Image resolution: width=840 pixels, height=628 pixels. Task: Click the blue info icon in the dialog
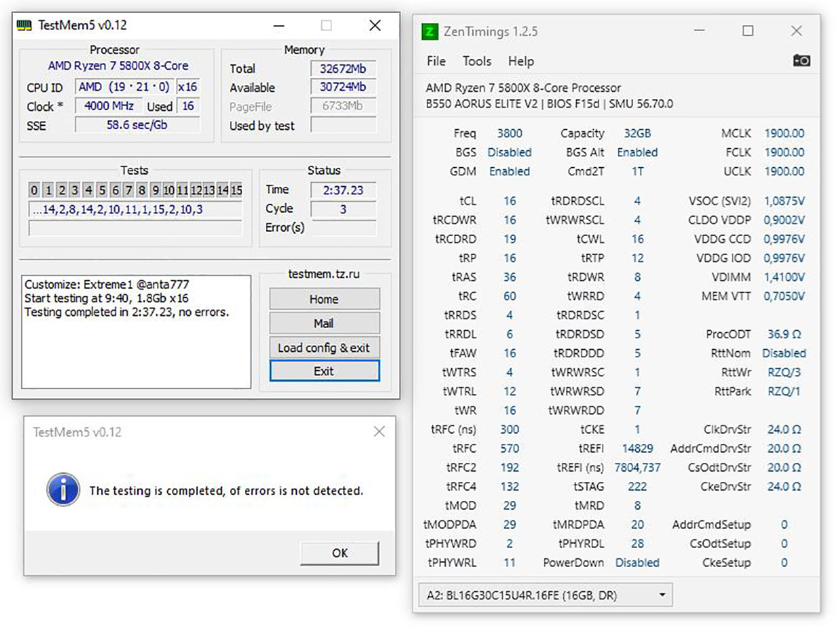click(63, 489)
